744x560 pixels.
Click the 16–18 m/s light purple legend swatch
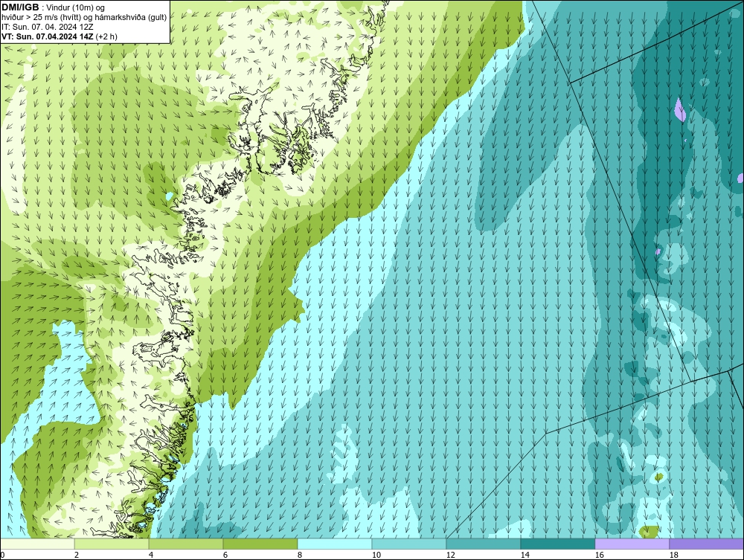(x=632, y=544)
